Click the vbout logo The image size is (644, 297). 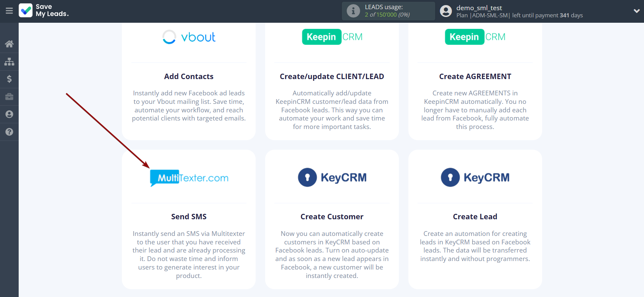point(189,37)
